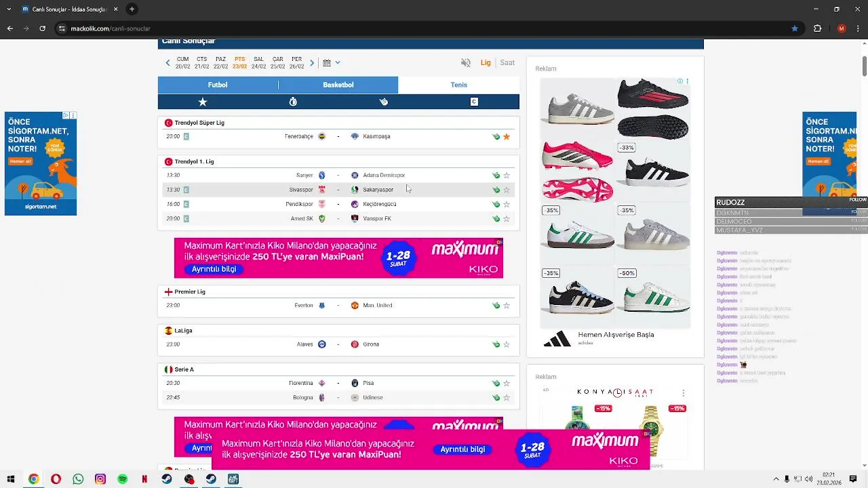Click the Sakaryaspor team name
This screenshot has height=488, width=868.
(378, 190)
